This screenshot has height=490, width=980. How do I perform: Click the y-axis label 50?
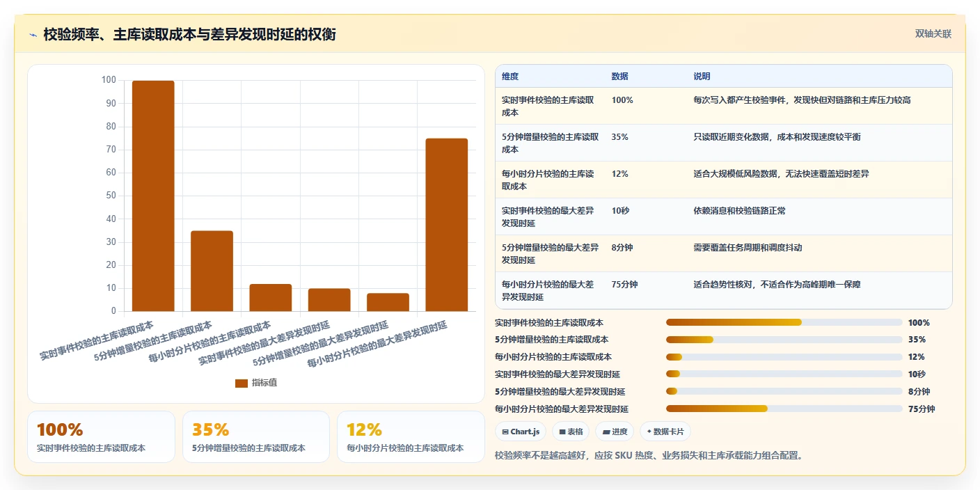click(x=111, y=196)
